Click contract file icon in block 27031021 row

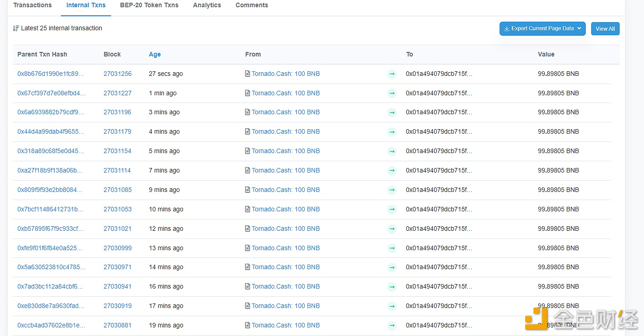248,229
